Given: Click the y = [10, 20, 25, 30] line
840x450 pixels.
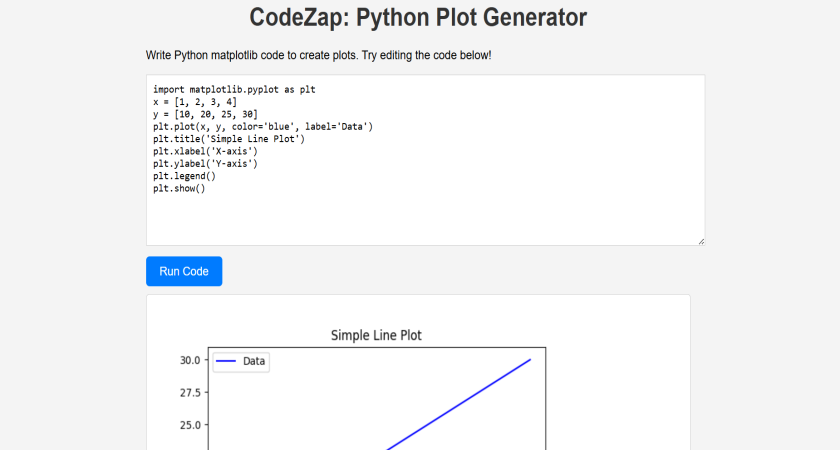Looking at the screenshot, I should pyautogui.click(x=205, y=114).
